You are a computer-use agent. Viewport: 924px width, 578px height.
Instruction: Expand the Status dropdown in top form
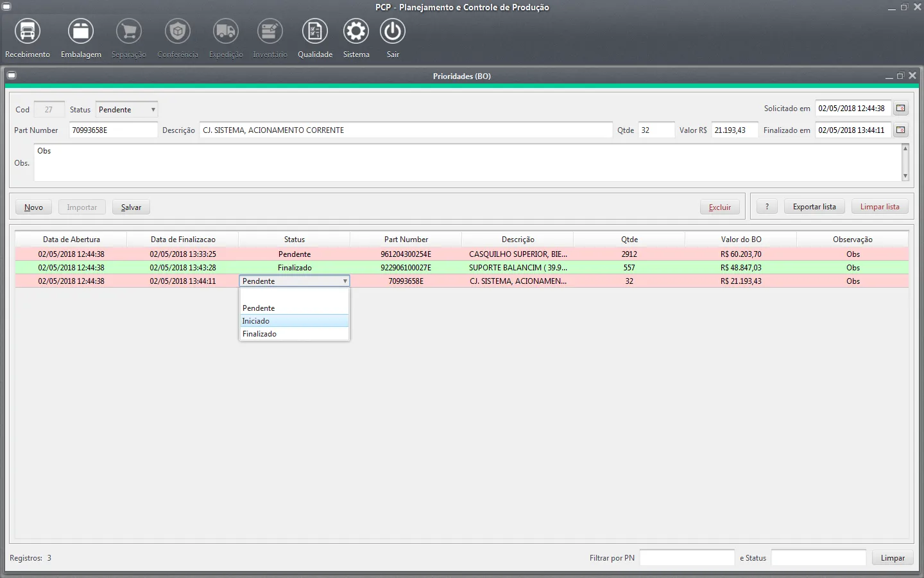(x=153, y=110)
